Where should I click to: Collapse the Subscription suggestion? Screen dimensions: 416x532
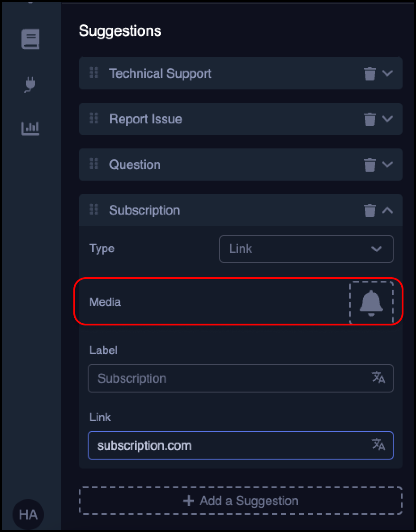coord(387,210)
